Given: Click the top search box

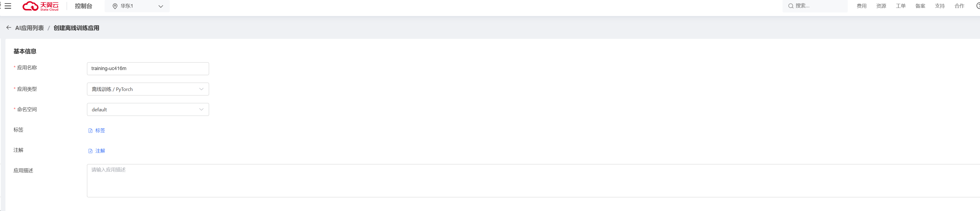Looking at the screenshot, I should coord(818,6).
